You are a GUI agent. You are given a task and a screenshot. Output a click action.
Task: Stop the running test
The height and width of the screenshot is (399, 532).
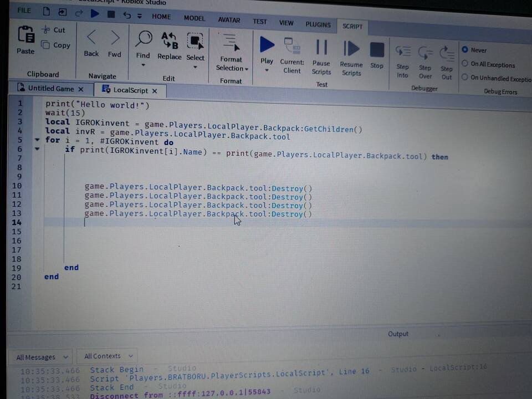377,50
